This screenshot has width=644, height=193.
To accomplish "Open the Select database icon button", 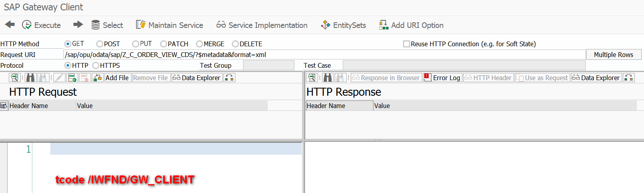I will click(107, 25).
